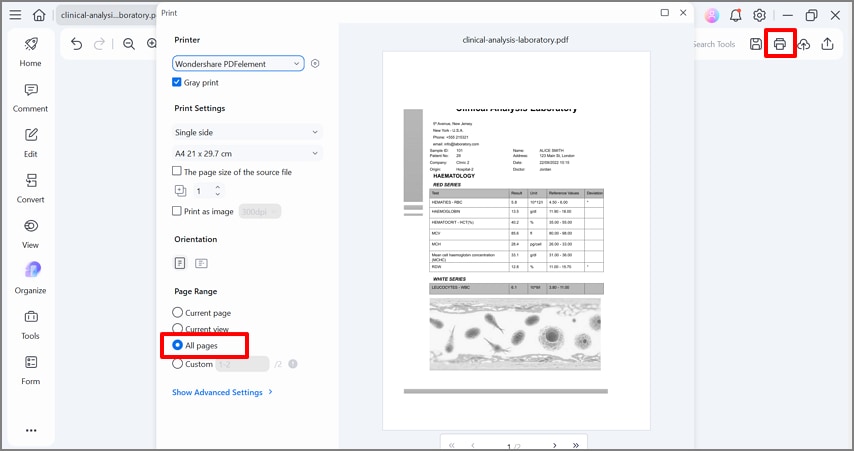The image size is (854, 451).
Task: Jump to last preview page
Action: point(576,445)
